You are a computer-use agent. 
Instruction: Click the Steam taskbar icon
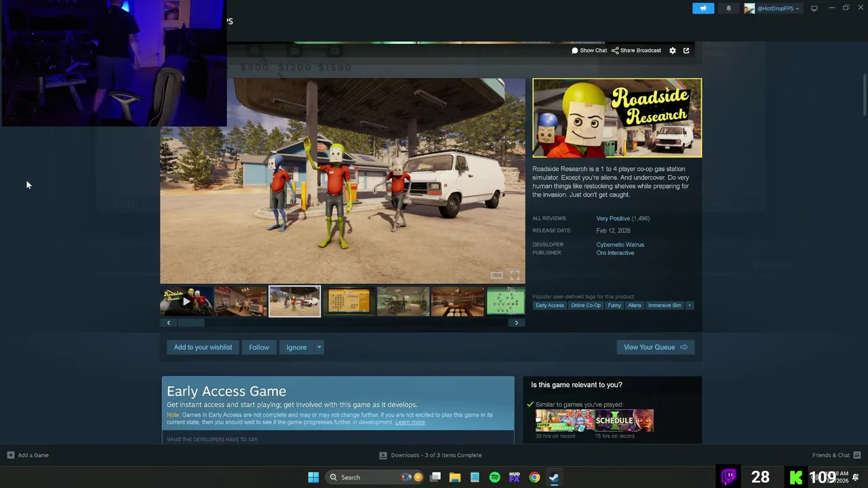[x=554, y=477]
